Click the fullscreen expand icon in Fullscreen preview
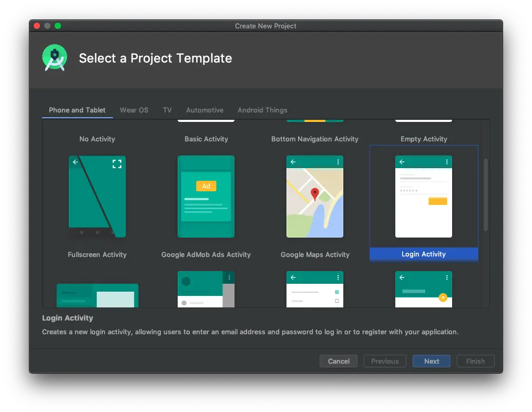This screenshot has width=532, height=412. [x=117, y=164]
